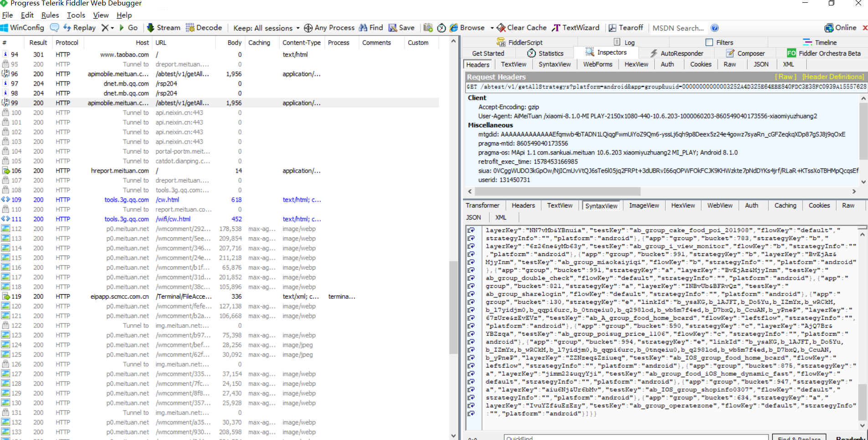Switch to the Composer tab
The height and width of the screenshot is (440, 868).
[x=745, y=53]
